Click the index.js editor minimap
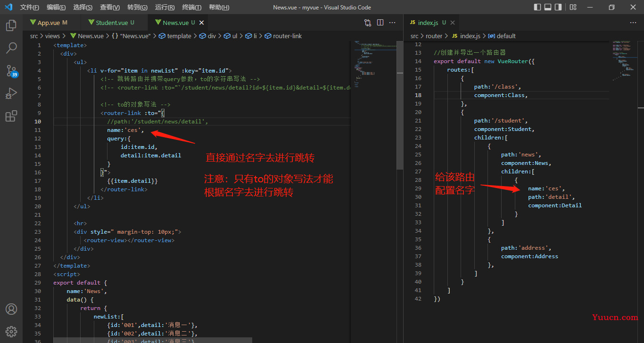Viewport: 644px width, 343px height. point(625,61)
